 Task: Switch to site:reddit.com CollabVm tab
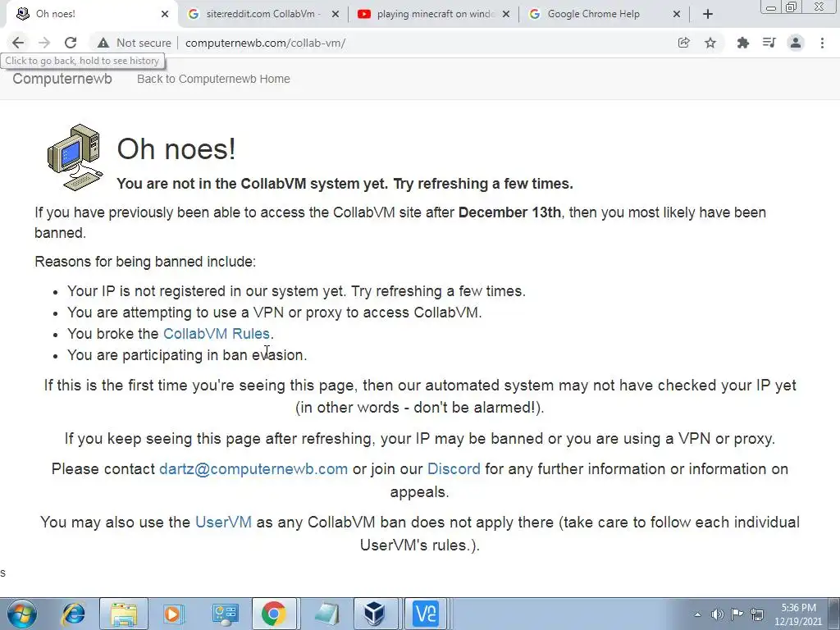pos(262,14)
